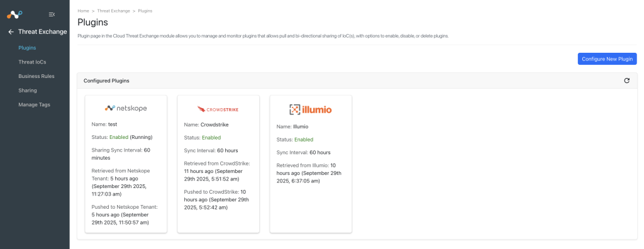This screenshot has height=249, width=644.
Task: Click the plugin page description paragraph
Action: pos(263,36)
